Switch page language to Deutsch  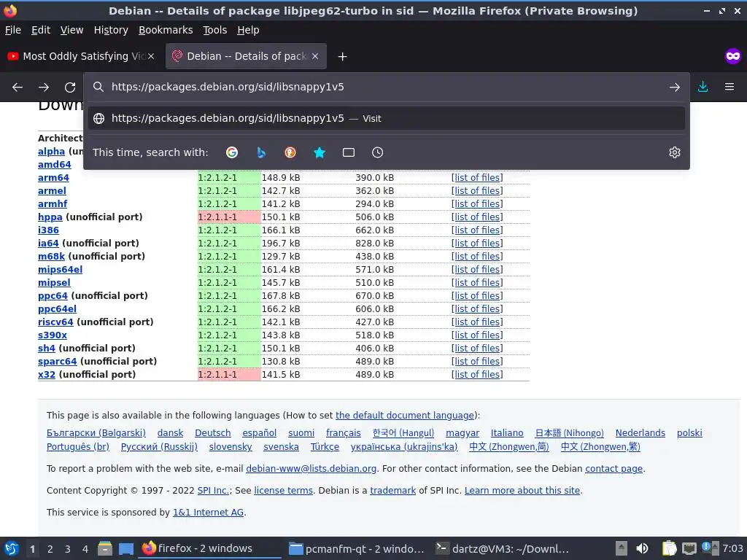point(213,433)
